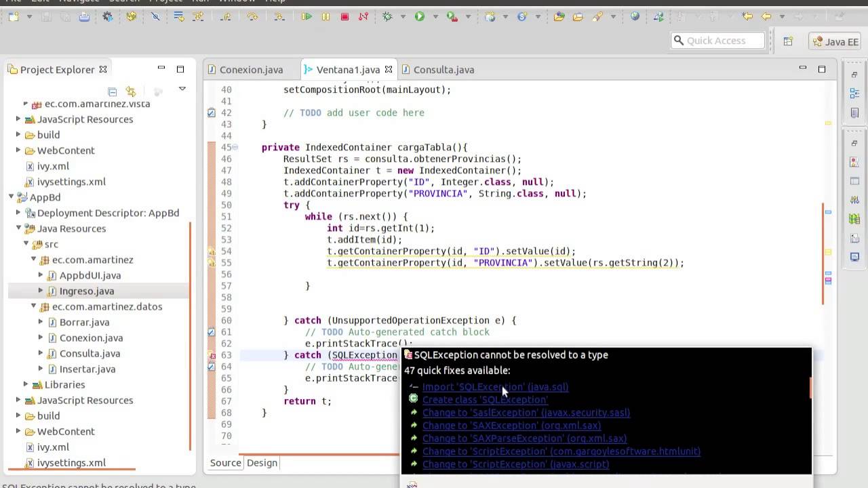
Task: Select the Design tab below the editor
Action: click(262, 463)
